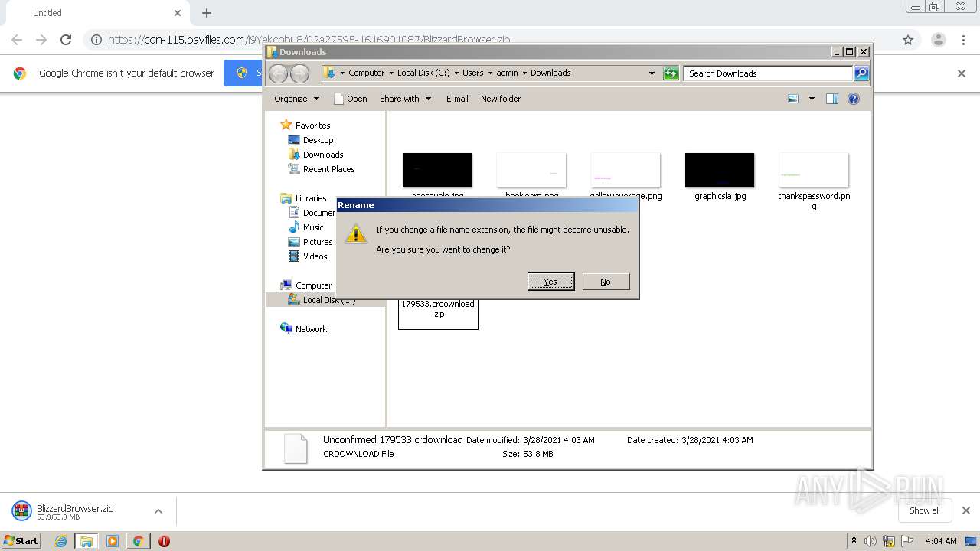The image size is (980, 551).
Task: Decline the extension change with No
Action: [606, 282]
